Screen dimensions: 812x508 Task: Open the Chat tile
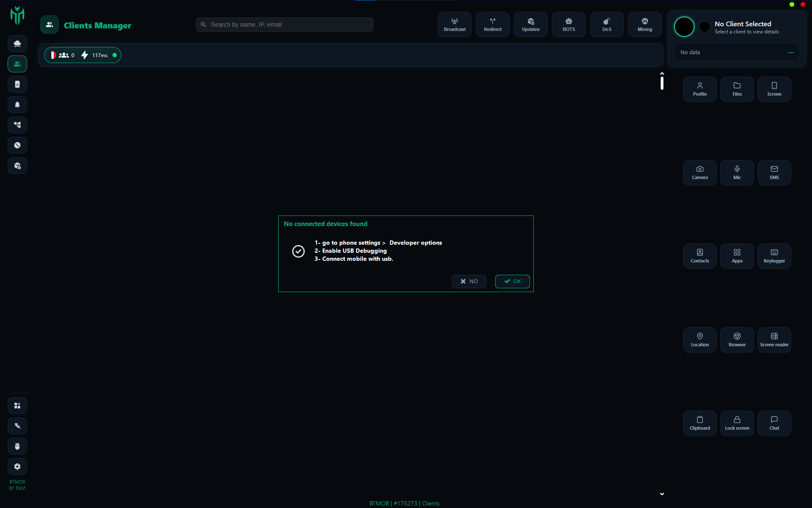774,423
